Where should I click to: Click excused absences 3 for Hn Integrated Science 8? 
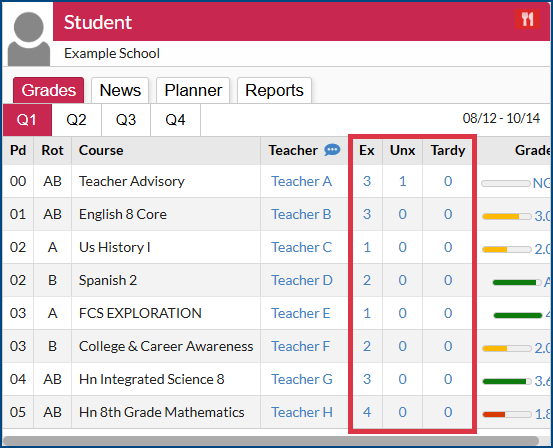click(367, 379)
